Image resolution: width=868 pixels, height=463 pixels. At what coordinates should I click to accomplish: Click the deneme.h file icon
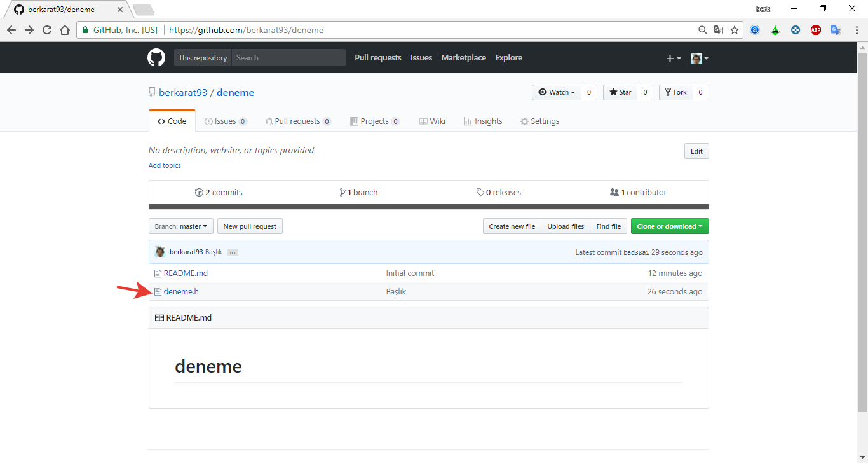click(x=158, y=292)
